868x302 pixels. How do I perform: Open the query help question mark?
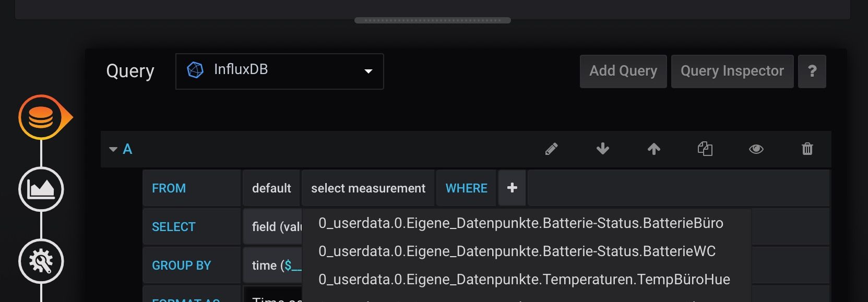click(x=812, y=71)
